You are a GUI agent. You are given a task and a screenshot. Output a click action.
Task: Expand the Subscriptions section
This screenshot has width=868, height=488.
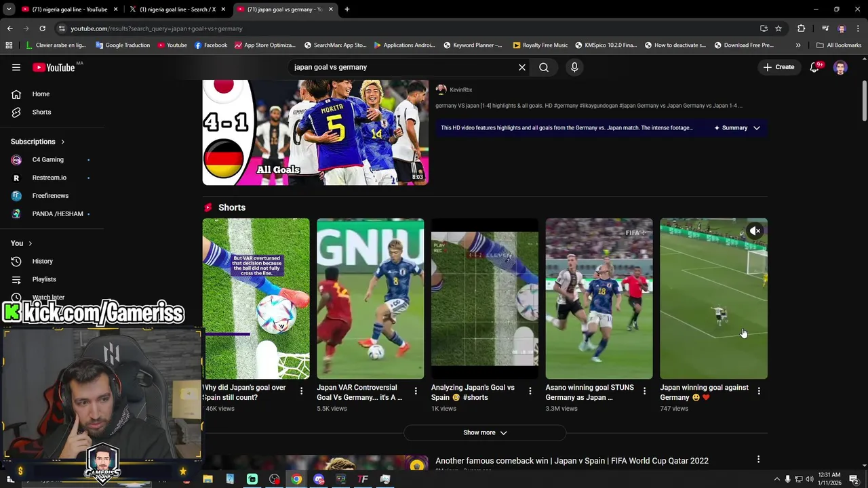pyautogui.click(x=38, y=142)
